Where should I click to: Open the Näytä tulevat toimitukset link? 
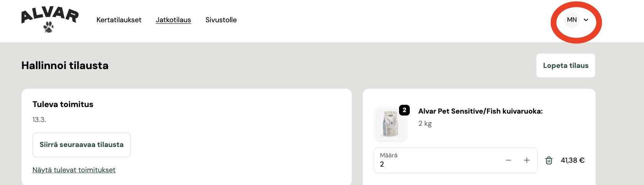[74, 170]
